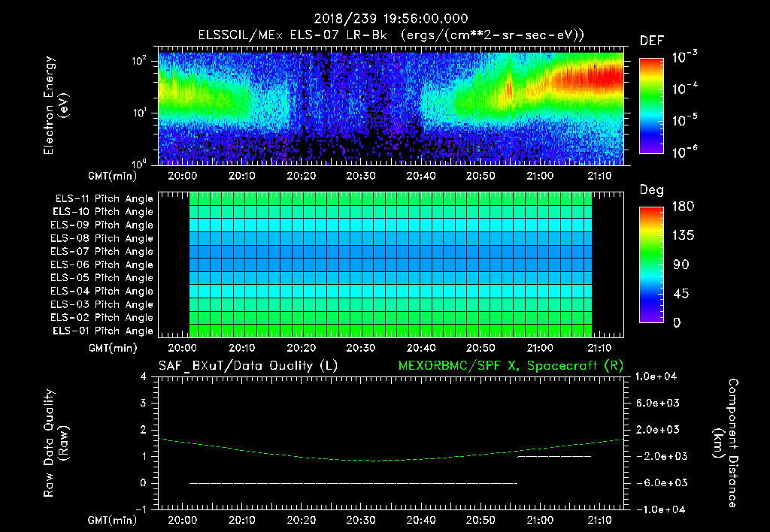
Task: Click the 135 value on Deg scale
Action: (683, 235)
